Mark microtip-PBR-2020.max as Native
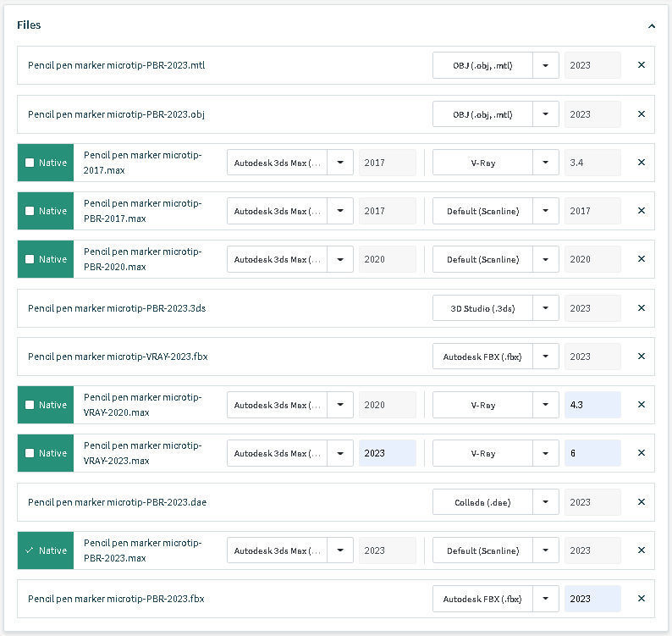The image size is (672, 636). pos(30,259)
